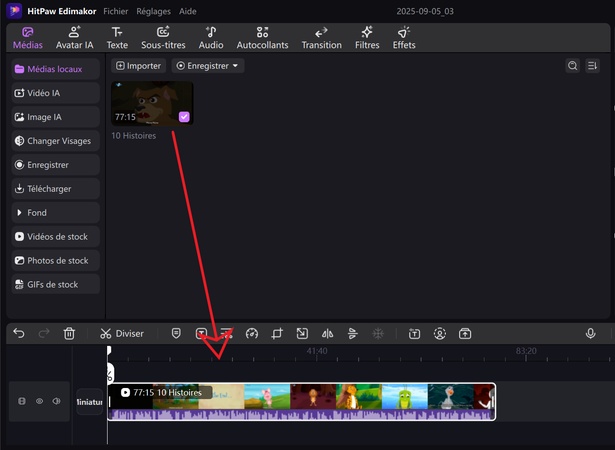The height and width of the screenshot is (450, 615).
Task: Open the sort list icon in media panel
Action: pyautogui.click(x=592, y=66)
